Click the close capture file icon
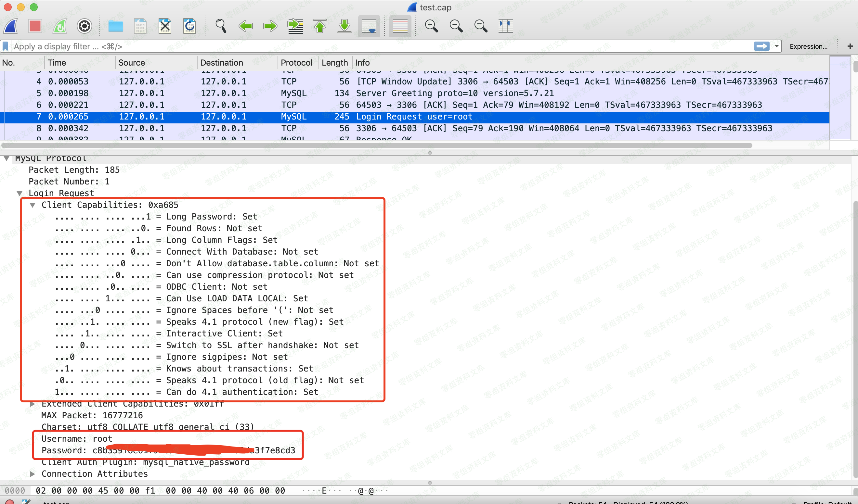The image size is (858, 504). click(x=165, y=26)
